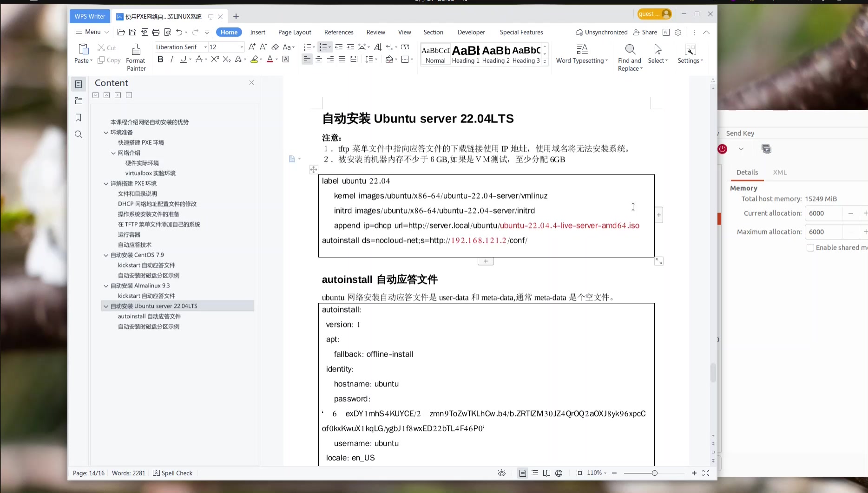Open search in the navigation sidebar
The image size is (868, 493).
point(78,134)
